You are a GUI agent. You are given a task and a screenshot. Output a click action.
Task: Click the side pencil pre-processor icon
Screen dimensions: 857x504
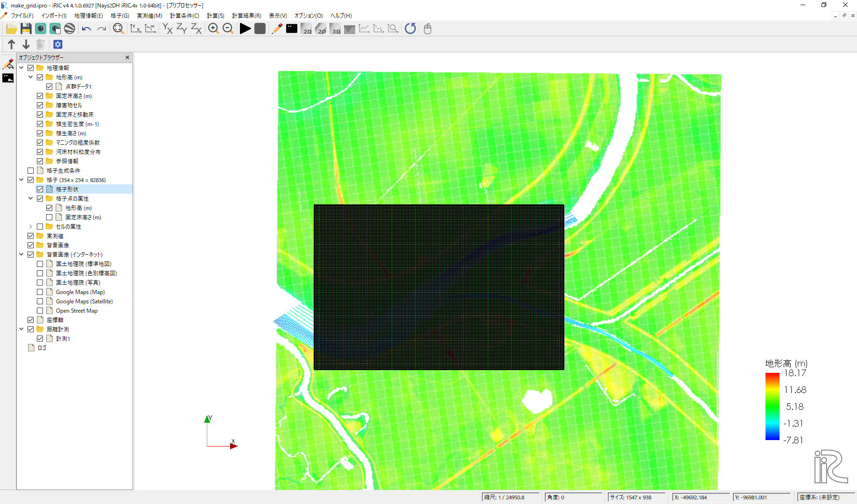[x=8, y=64]
